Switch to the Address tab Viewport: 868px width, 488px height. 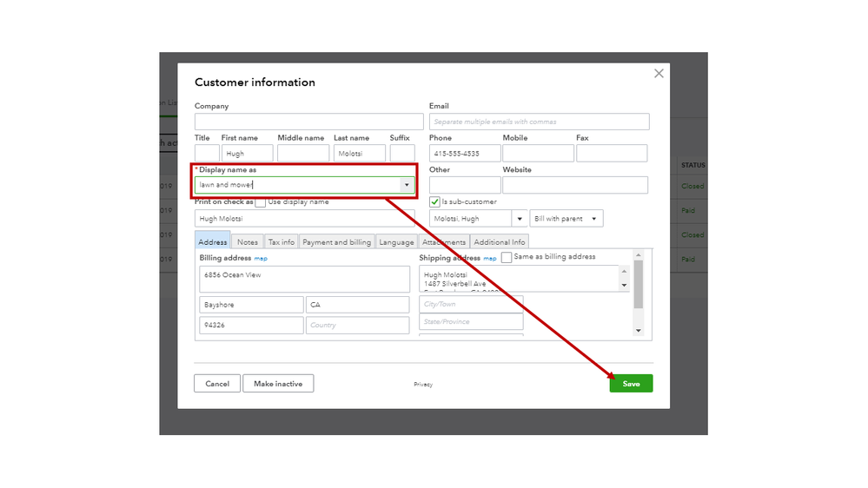[213, 241]
